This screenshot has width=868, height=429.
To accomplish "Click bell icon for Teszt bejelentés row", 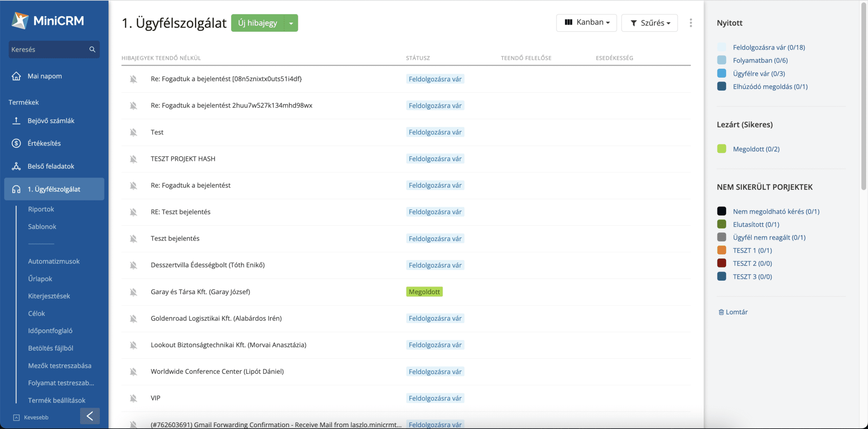I will point(133,238).
